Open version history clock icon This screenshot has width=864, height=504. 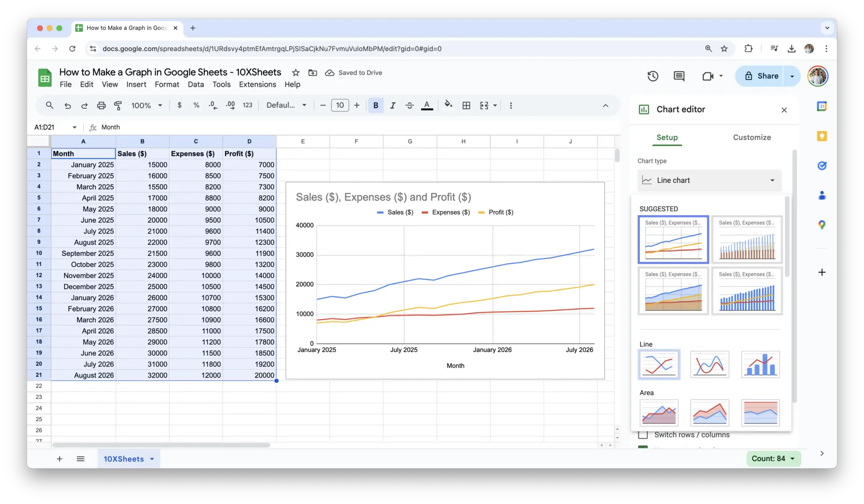tap(653, 76)
